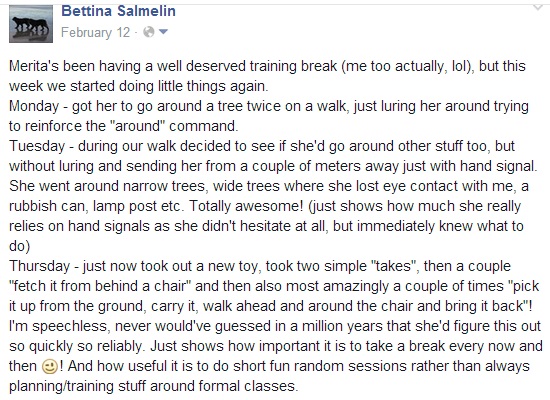Image resolution: width=550 pixels, height=400 pixels.
Task: Open Bettina Salmelin's profile picture thumbnail
Action: [31, 24]
